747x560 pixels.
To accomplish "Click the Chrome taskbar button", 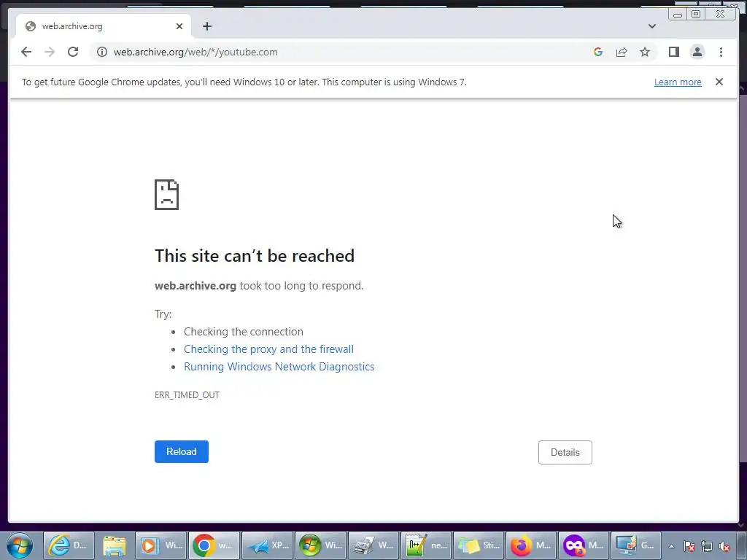I will 214,545.
